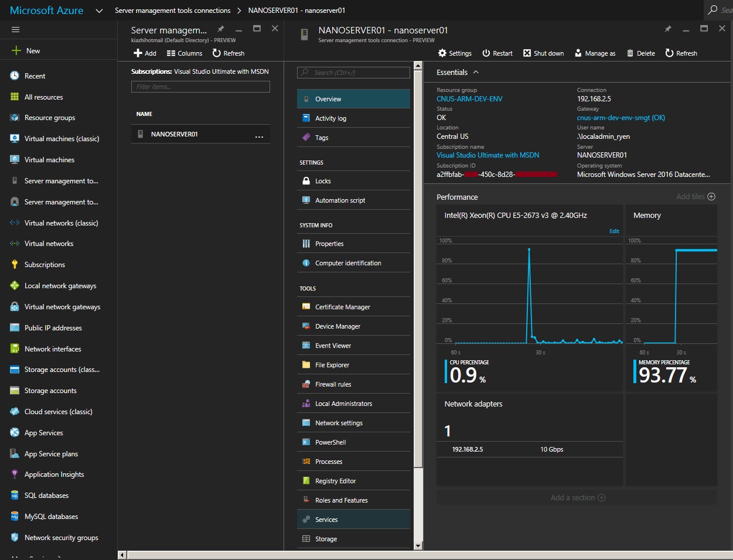Click Add a section
Image resolution: width=733 pixels, height=560 pixels.
pyautogui.click(x=577, y=497)
